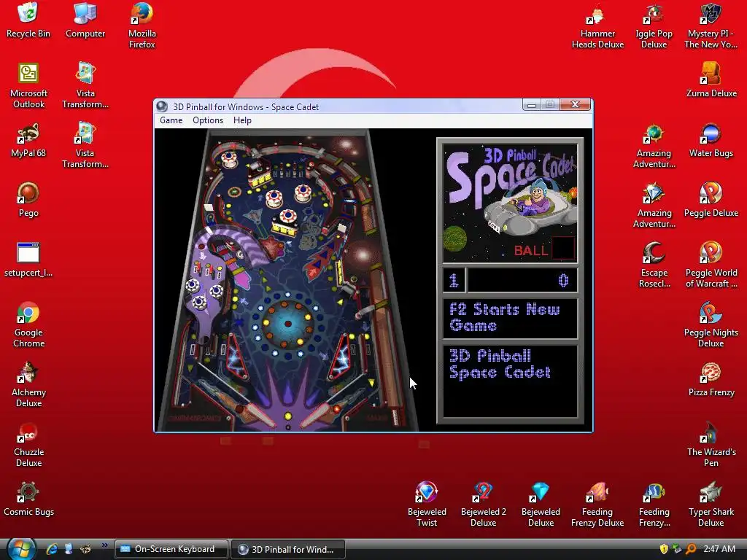Screen dimensions: 747x560
Task: Select the Peggle World of Warcraft icon
Action: pyautogui.click(x=711, y=265)
